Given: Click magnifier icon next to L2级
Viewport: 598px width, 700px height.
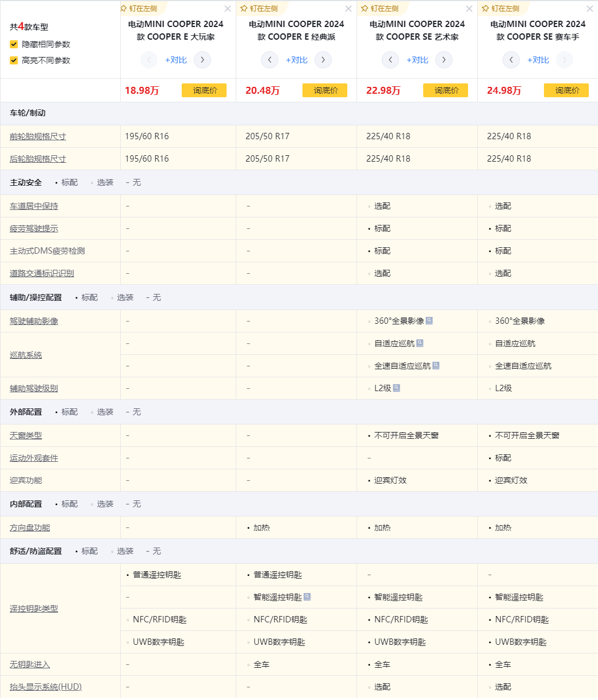Looking at the screenshot, I should tap(396, 388).
